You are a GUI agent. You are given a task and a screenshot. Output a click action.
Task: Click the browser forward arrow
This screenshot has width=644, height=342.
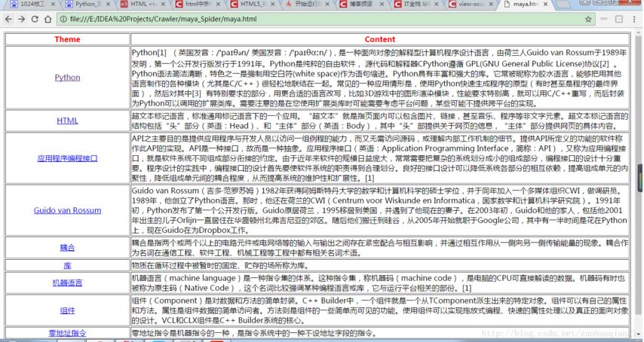point(21,20)
